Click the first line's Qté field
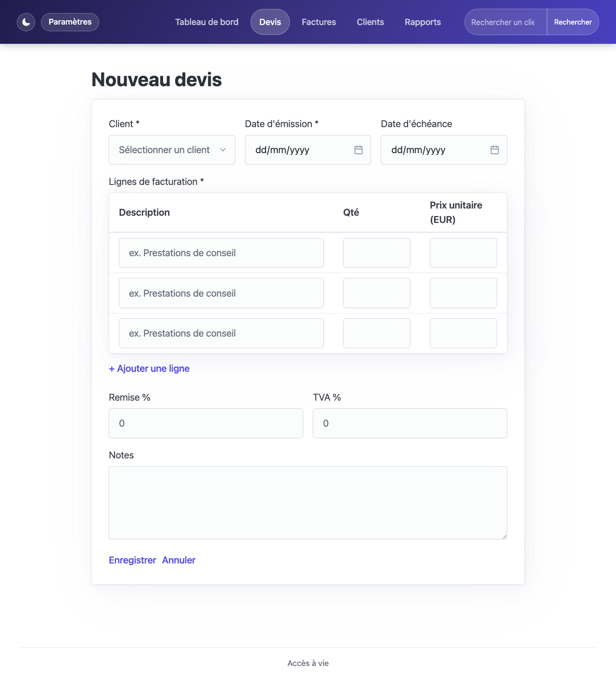 click(377, 253)
